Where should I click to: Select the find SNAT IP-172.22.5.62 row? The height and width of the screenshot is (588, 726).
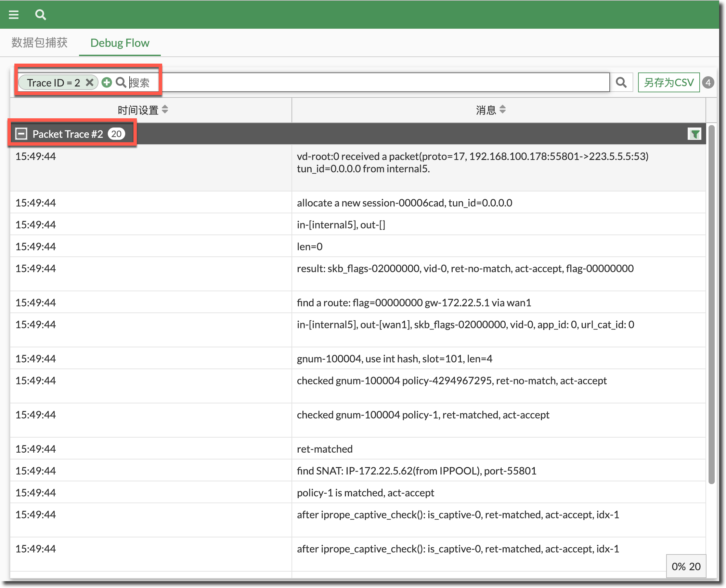(416, 471)
